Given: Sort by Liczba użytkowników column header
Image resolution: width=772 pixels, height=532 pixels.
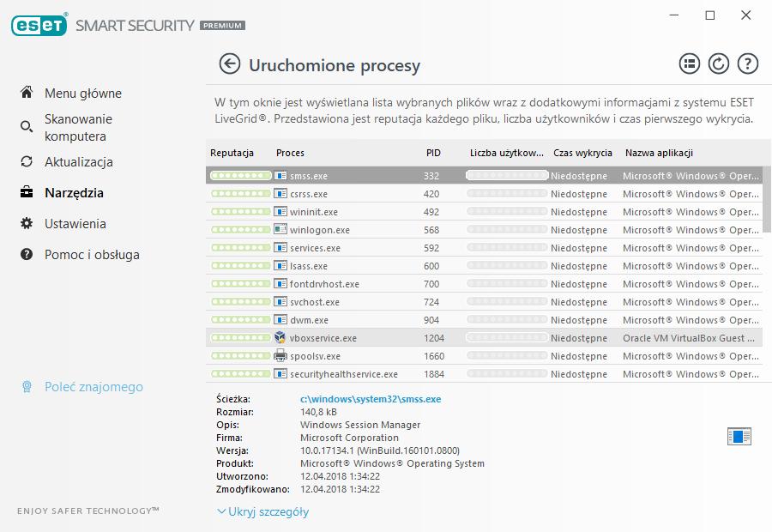Looking at the screenshot, I should coord(507,153).
